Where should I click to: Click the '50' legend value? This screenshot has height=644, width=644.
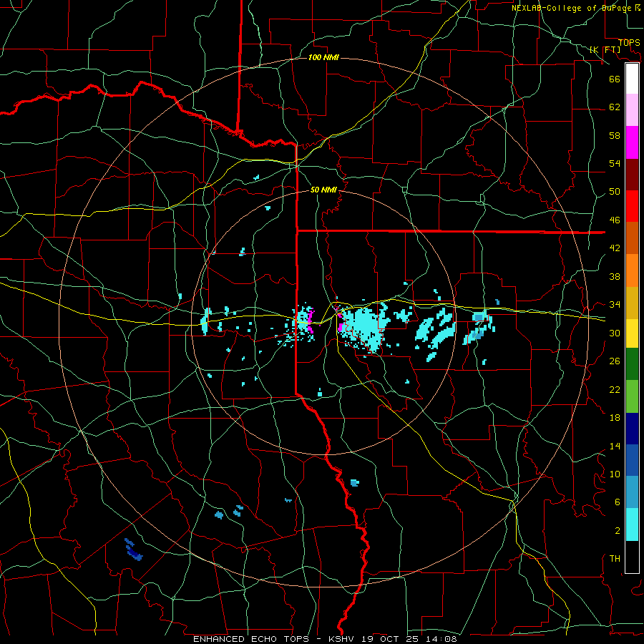pyautogui.click(x=615, y=192)
